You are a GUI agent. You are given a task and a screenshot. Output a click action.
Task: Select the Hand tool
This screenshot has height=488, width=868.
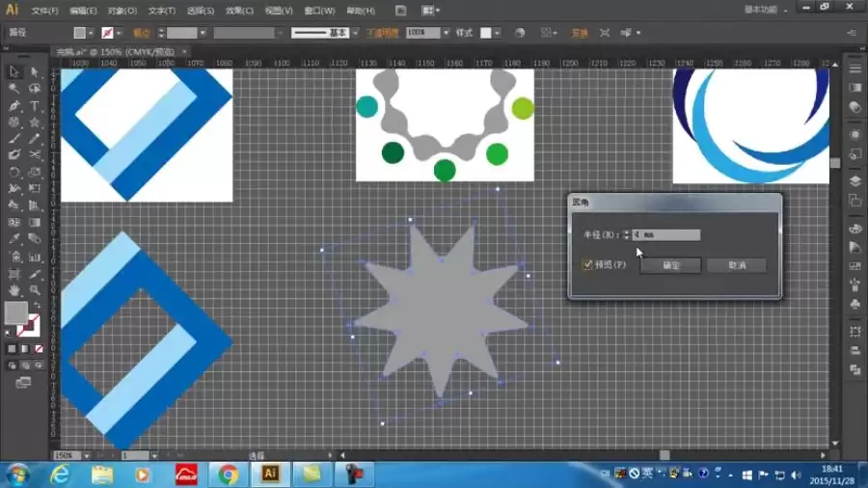tap(14, 290)
